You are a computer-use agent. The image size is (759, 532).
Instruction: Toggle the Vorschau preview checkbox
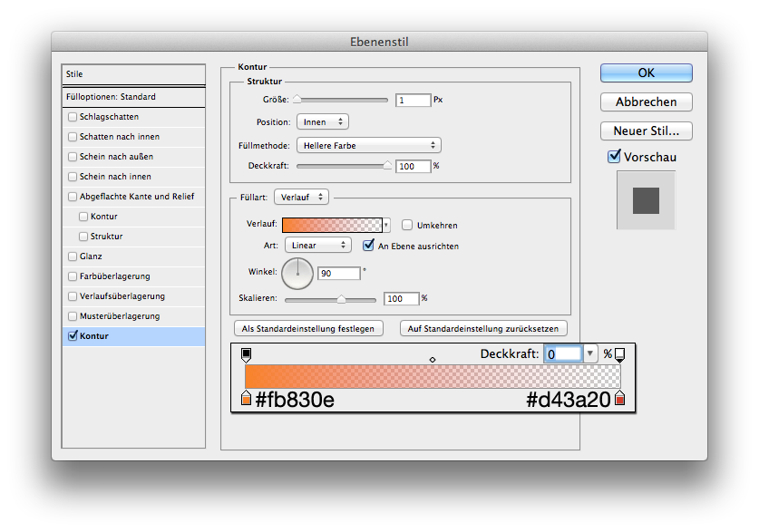614,157
